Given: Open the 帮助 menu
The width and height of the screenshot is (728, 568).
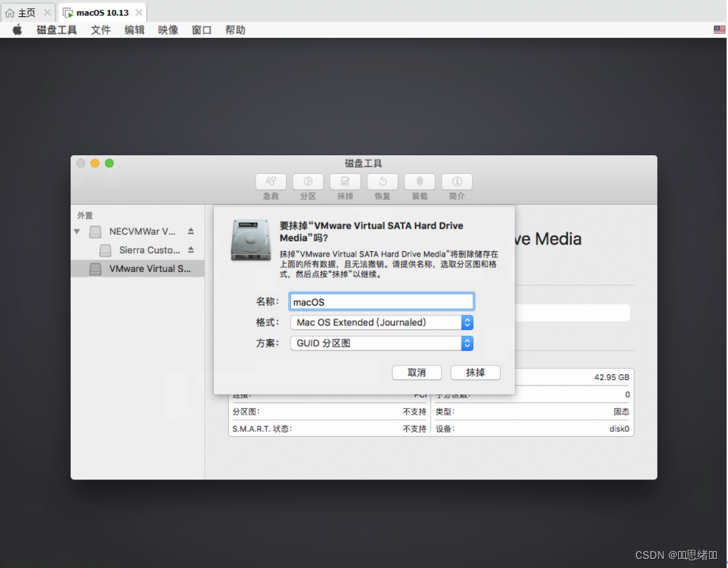Looking at the screenshot, I should 236,30.
